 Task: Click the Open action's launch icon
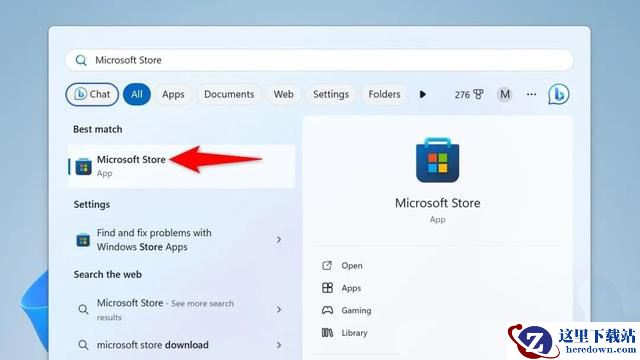[x=327, y=266]
